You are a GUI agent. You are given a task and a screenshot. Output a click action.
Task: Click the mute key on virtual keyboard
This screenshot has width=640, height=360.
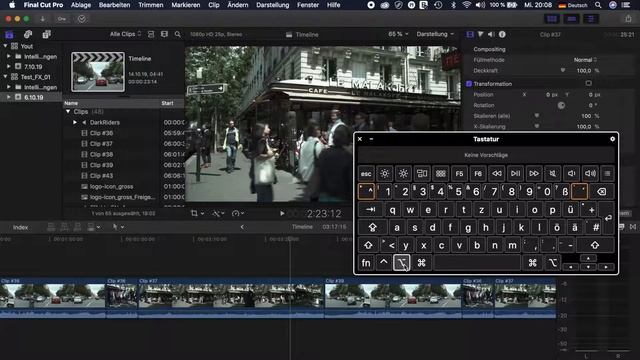point(552,173)
